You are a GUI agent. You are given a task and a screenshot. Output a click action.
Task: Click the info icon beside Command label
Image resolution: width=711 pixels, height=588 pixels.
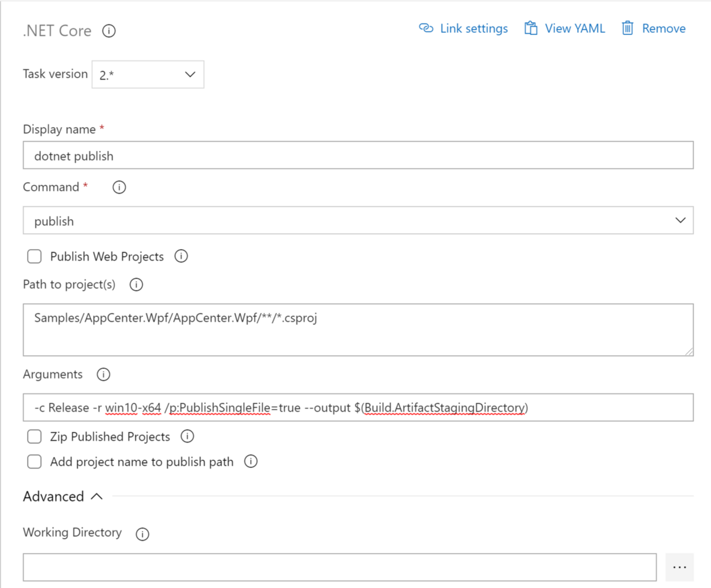[119, 187]
